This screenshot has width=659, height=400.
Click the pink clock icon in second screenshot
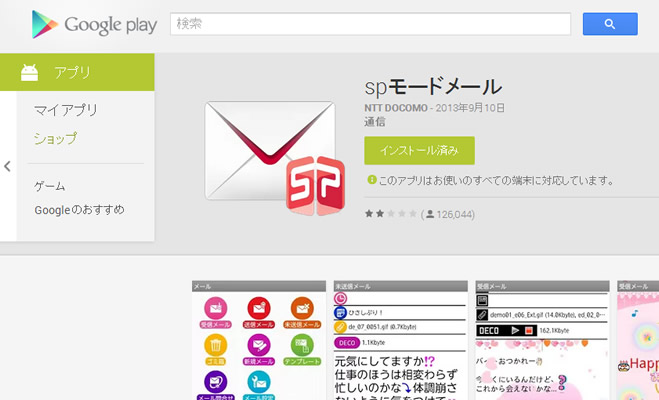(x=340, y=298)
